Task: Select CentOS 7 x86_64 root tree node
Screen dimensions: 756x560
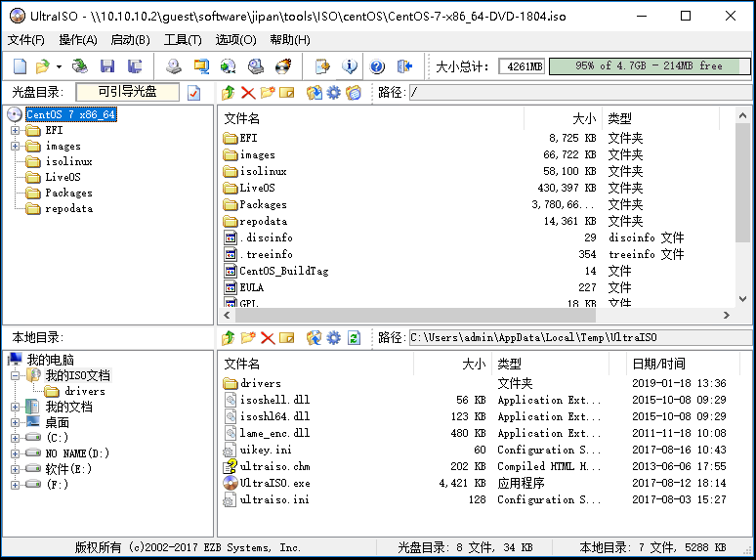Action: [71, 114]
